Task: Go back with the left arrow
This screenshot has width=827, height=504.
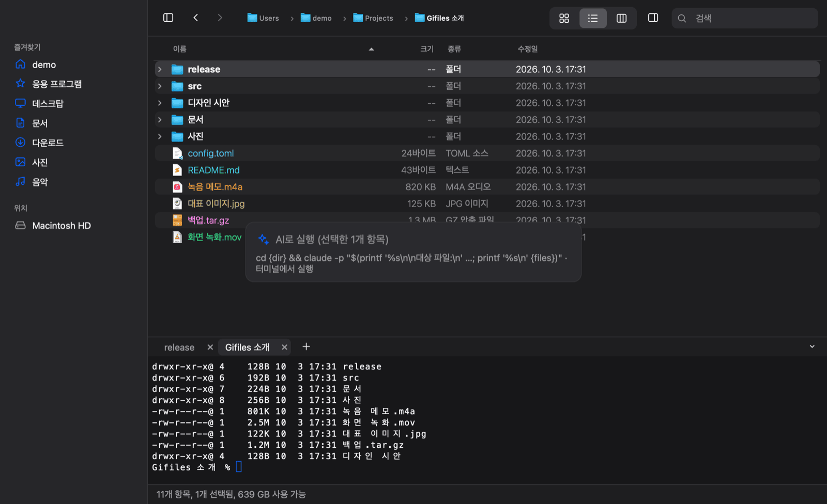Action: point(196,18)
